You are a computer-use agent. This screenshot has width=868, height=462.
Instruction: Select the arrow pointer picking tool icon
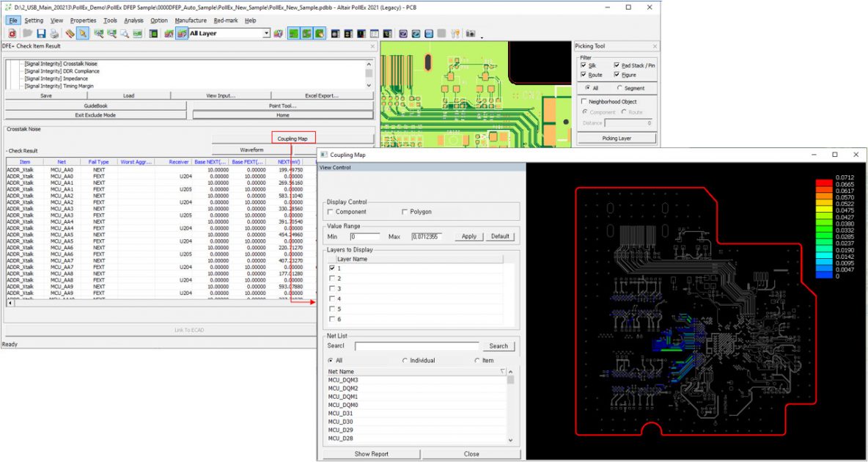pos(83,34)
